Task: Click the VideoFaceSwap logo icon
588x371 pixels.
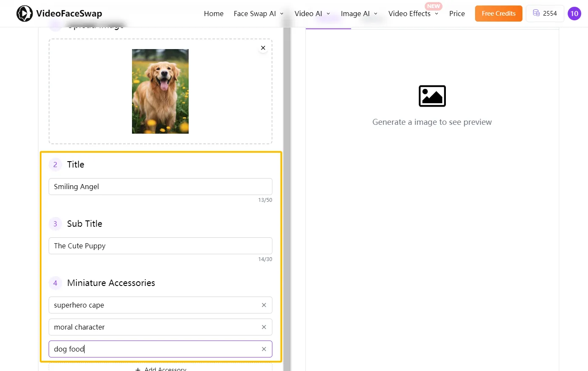Action: point(25,14)
